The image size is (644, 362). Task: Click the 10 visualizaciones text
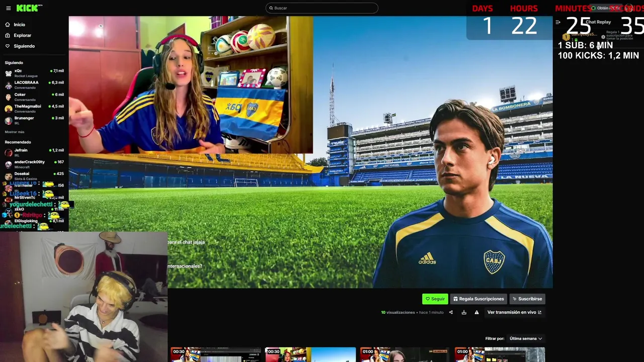(398, 312)
